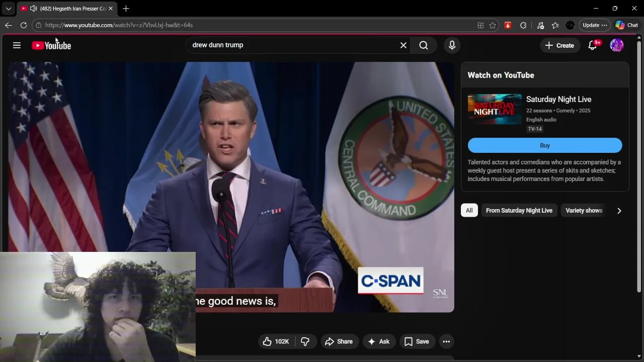This screenshot has width=644, height=362.
Task: Open the Ask AI feature
Action: 379,341
